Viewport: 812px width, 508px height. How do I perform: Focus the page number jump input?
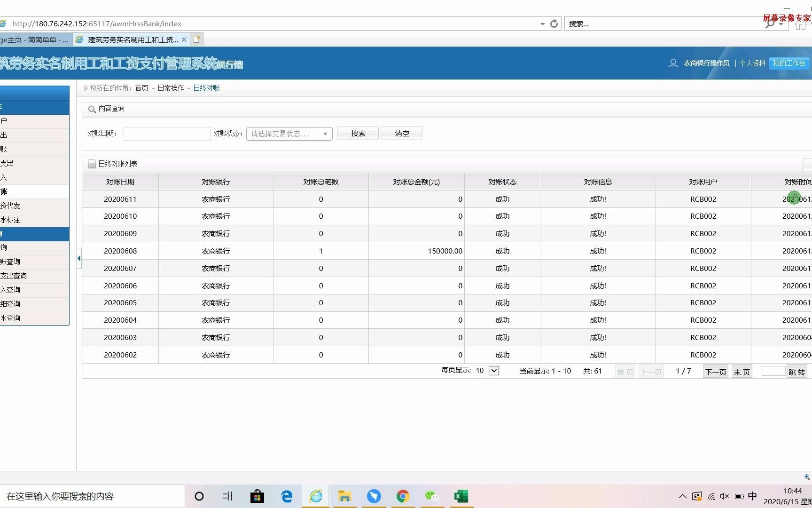773,371
